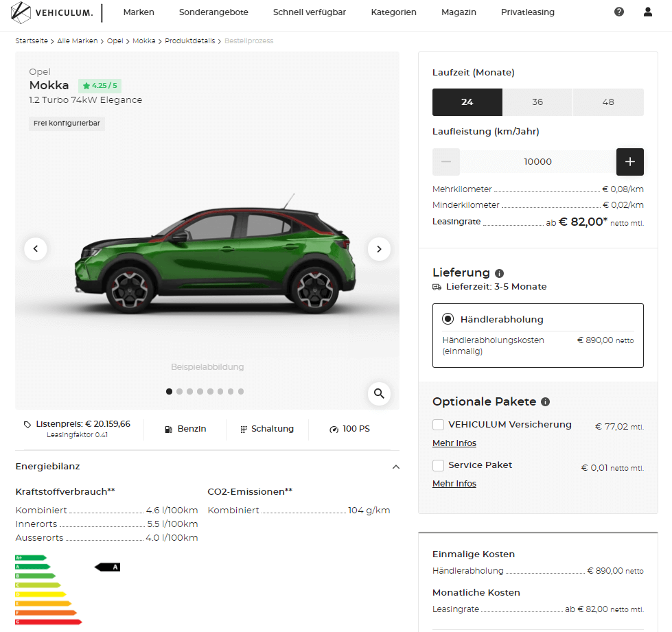Go to Opel breadcrumb

tap(115, 40)
